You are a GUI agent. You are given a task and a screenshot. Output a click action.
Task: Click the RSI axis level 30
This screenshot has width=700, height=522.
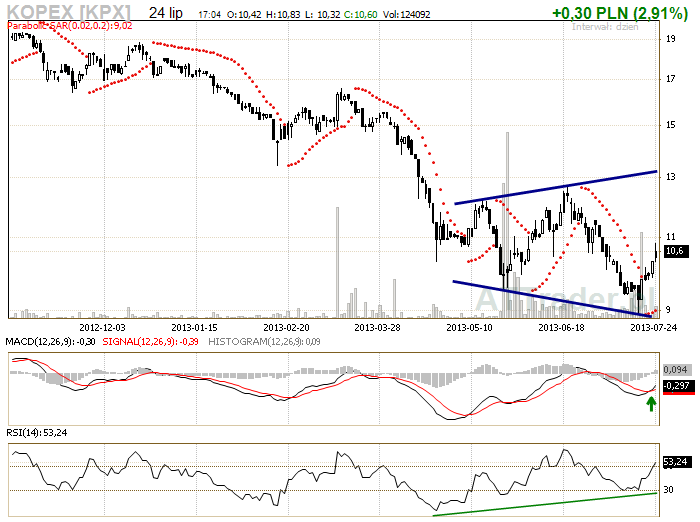[668, 490]
